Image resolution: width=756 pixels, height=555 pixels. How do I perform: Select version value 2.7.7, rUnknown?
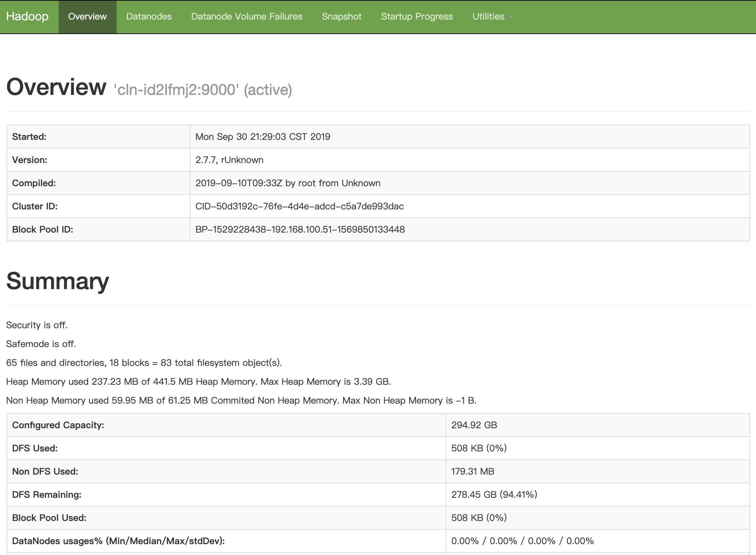pos(229,160)
